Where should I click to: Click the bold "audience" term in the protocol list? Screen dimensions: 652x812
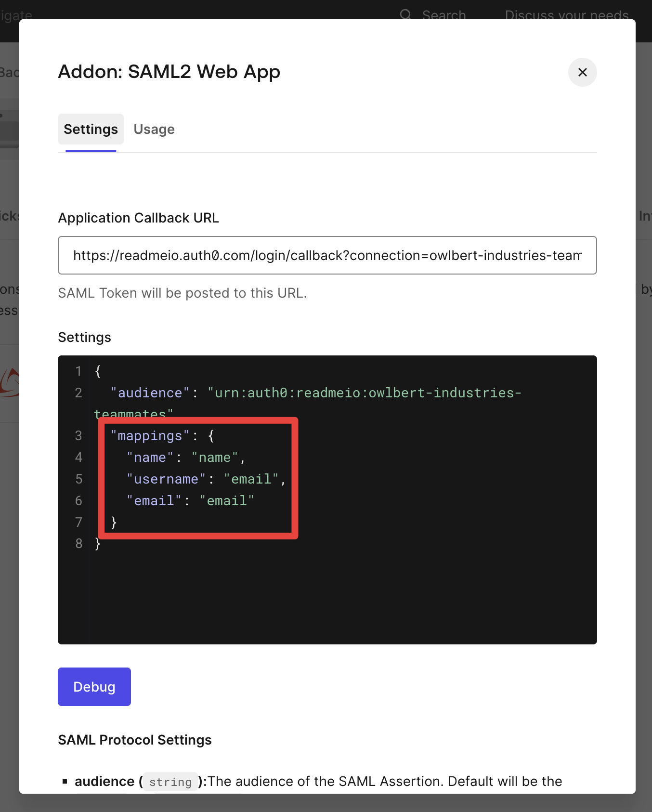pyautogui.click(x=104, y=781)
